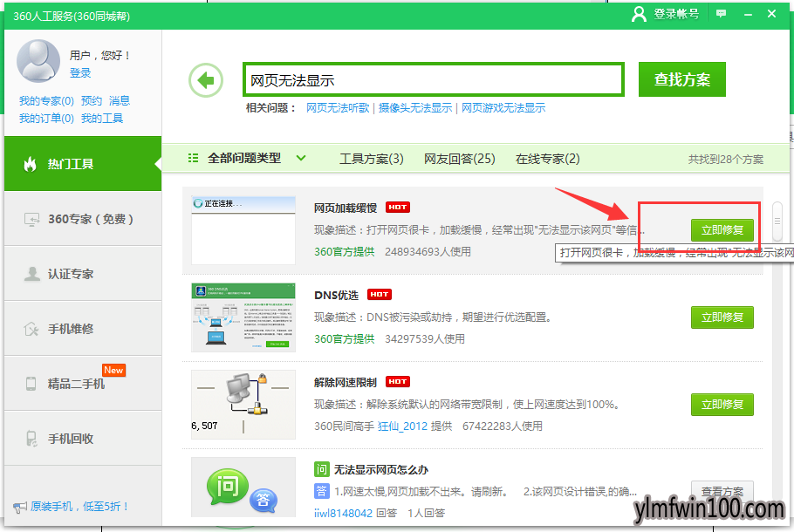The width and height of the screenshot is (794, 532).
Task: Click 登录帐号 in the title bar
Action: pyautogui.click(x=676, y=14)
